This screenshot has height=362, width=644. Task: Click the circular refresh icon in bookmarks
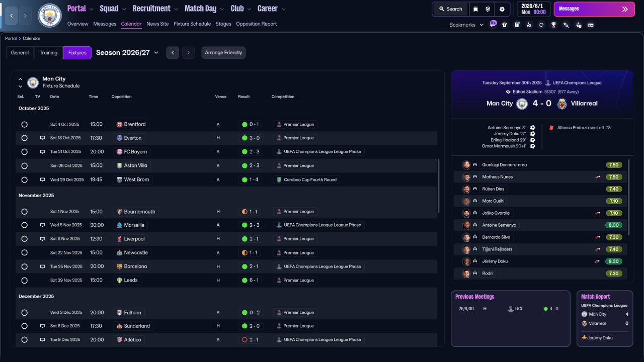point(541,25)
